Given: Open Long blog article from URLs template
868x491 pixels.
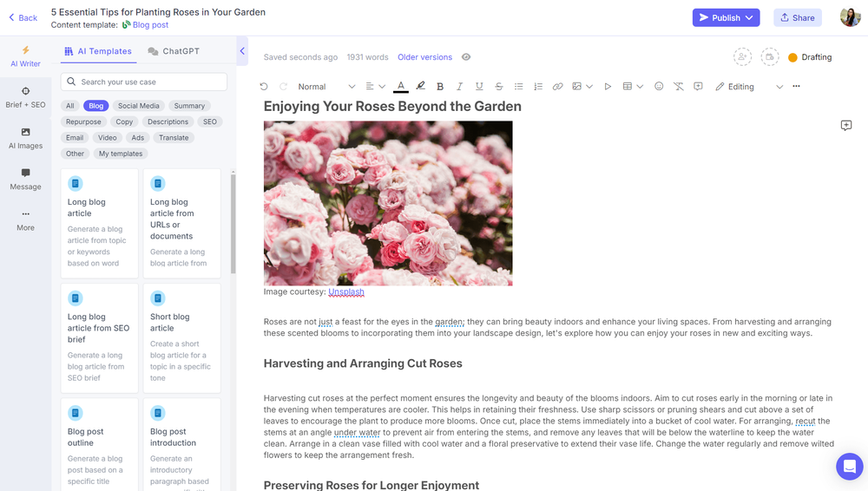Looking at the screenshot, I should (181, 223).
